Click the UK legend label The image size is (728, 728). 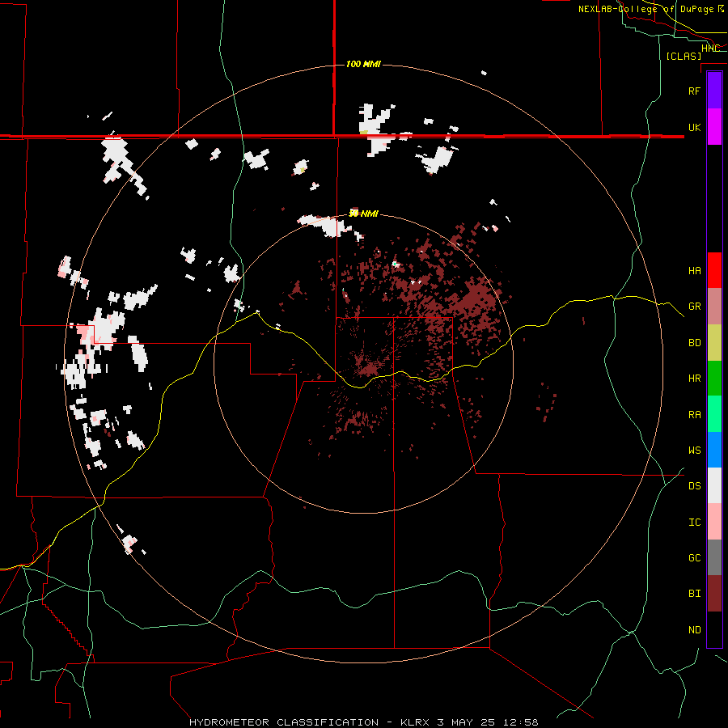(694, 127)
